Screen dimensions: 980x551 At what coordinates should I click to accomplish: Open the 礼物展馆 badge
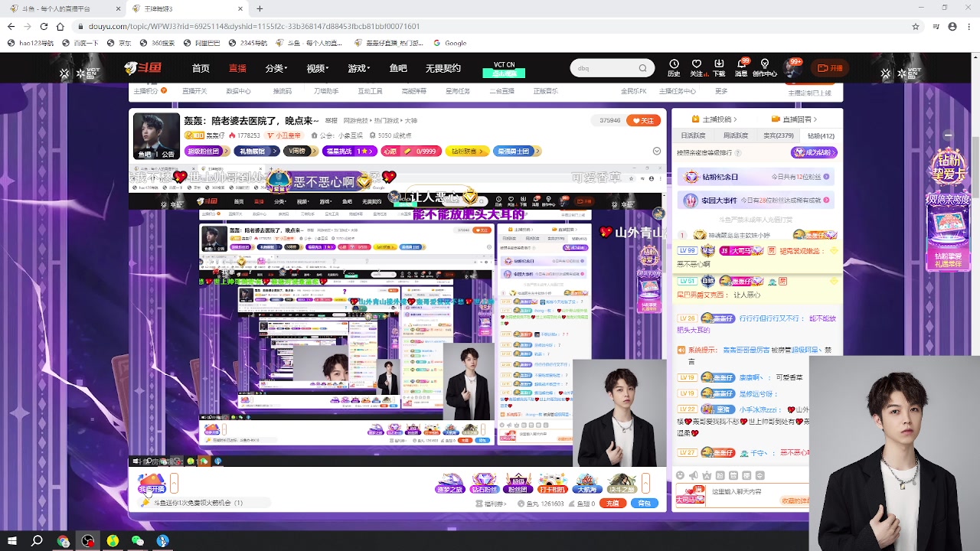(x=255, y=151)
